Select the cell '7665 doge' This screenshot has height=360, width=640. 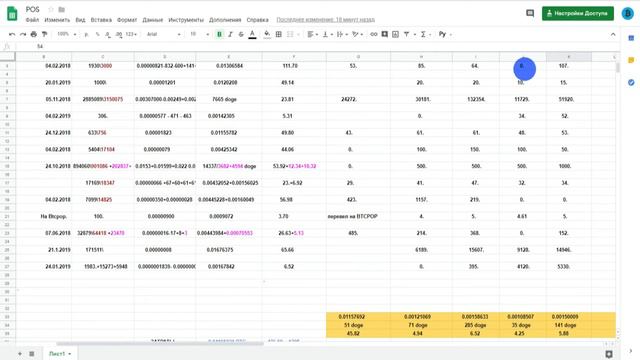point(229,99)
